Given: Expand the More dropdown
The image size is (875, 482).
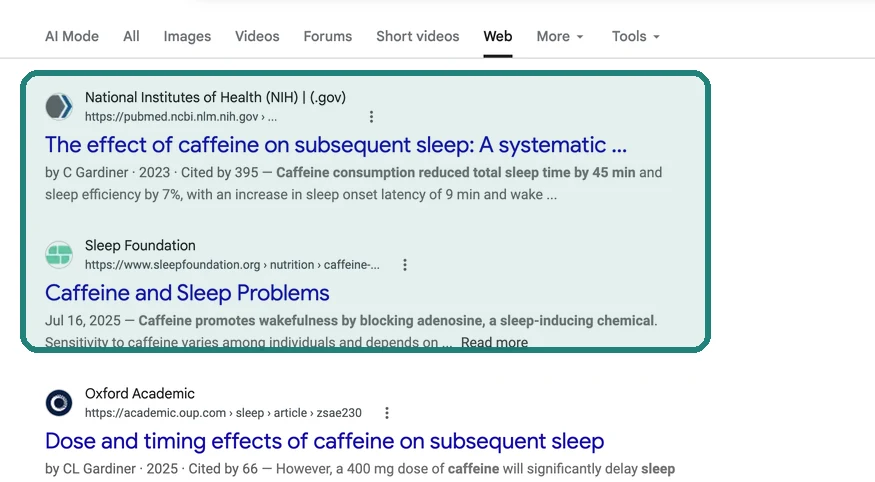Looking at the screenshot, I should click(560, 36).
